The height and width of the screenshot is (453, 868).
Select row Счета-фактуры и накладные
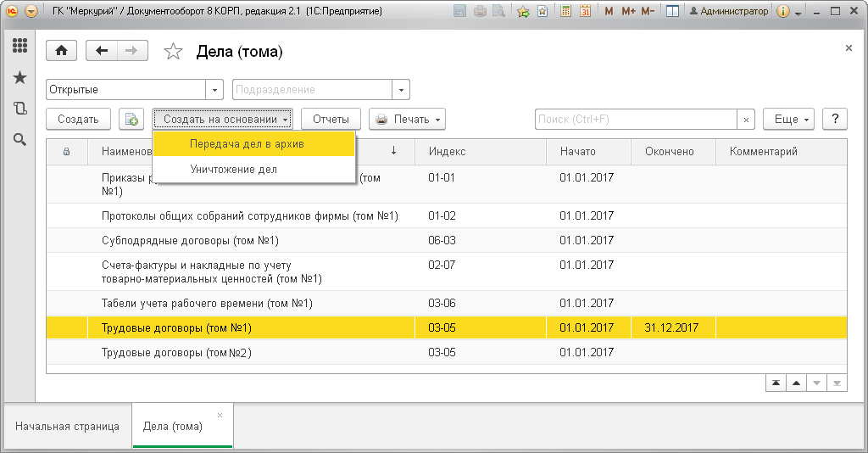point(446,272)
